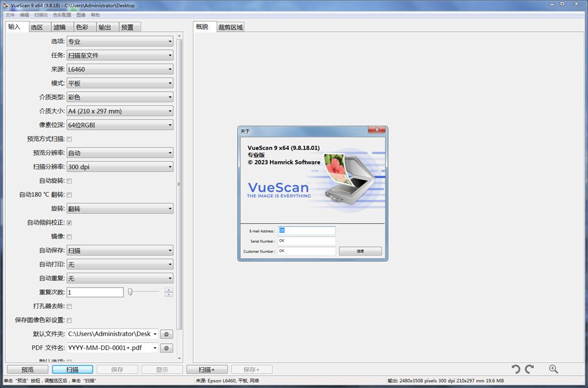Viewport: 588px width, 388px height.
Task: Rotate the image counter-clockwise with the left rotate icon
Action: [x=516, y=369]
